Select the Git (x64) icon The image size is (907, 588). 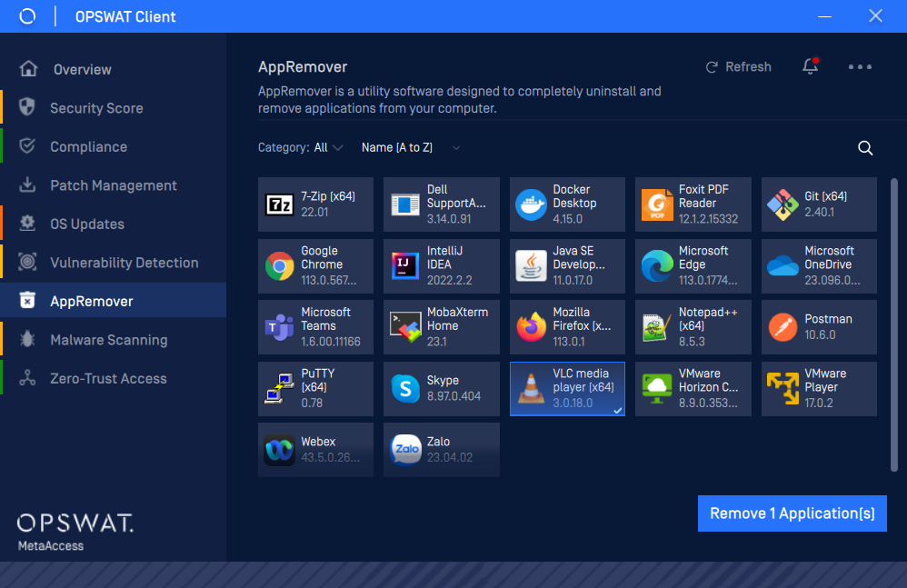pos(782,204)
